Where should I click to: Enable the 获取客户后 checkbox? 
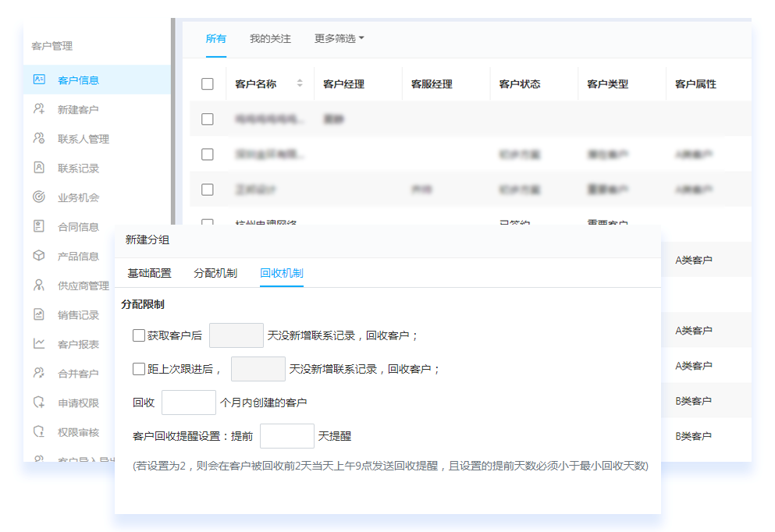click(139, 335)
